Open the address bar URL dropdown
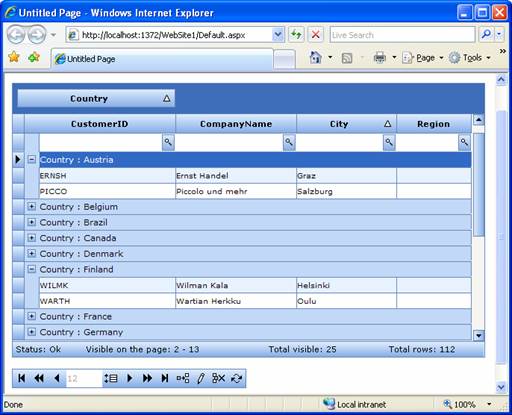The image size is (512, 415). tap(278, 34)
